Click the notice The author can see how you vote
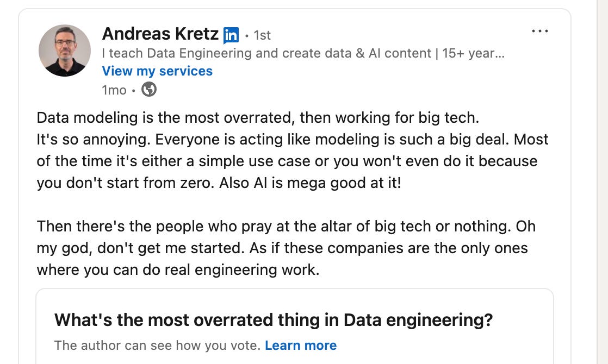This screenshot has height=364, width=608. click(157, 345)
